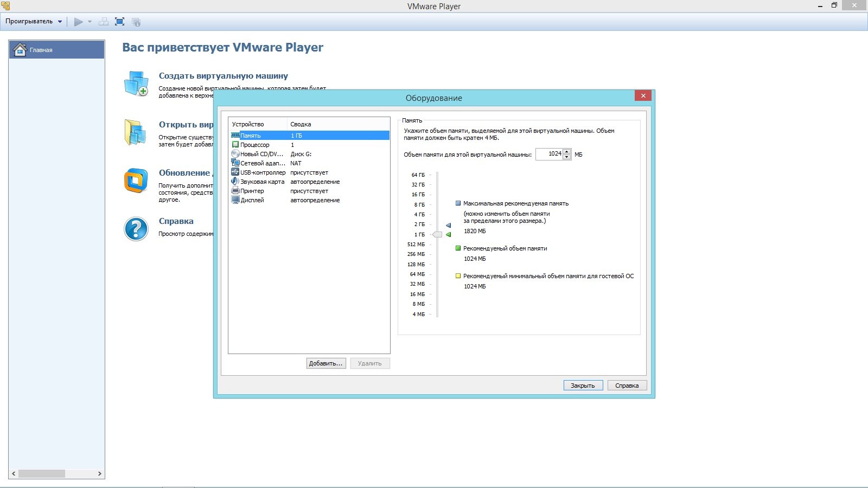The width and height of the screenshot is (868, 488).
Task: Select the USB-контроллер device entry
Action: tap(263, 172)
